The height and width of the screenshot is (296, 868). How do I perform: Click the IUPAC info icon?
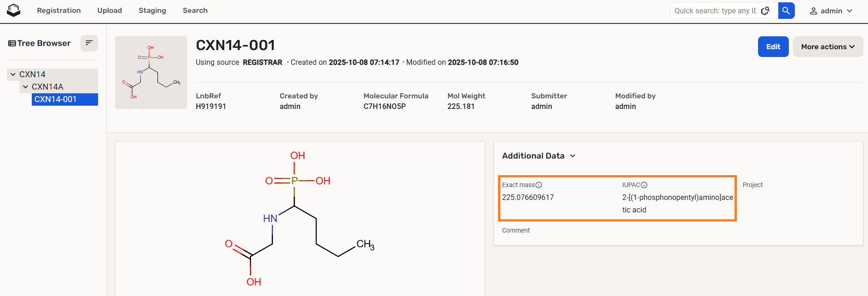tap(644, 185)
